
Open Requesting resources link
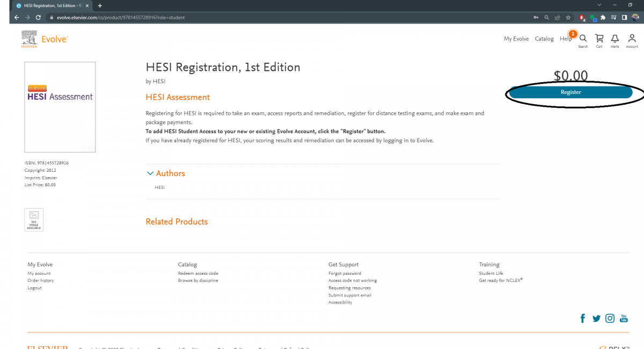coord(350,288)
